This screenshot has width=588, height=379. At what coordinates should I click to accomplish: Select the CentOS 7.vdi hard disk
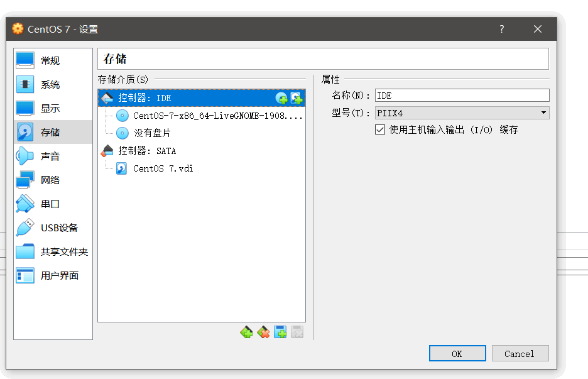[x=202, y=168]
